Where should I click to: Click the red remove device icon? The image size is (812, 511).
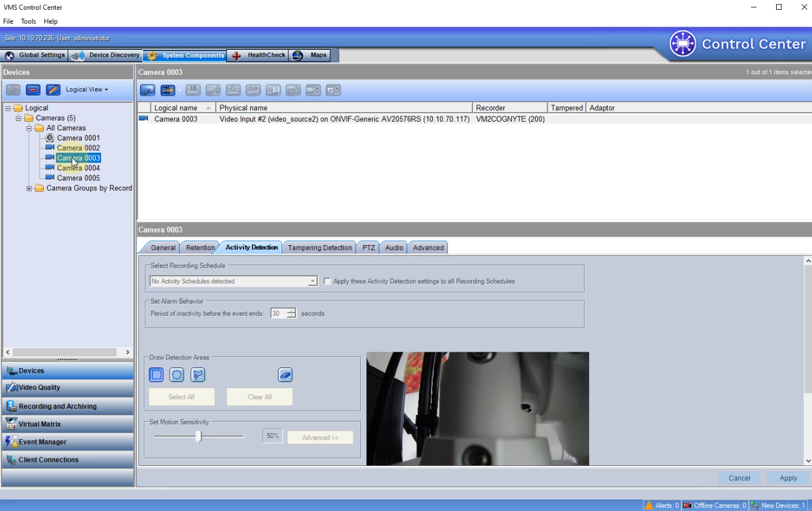pos(33,89)
